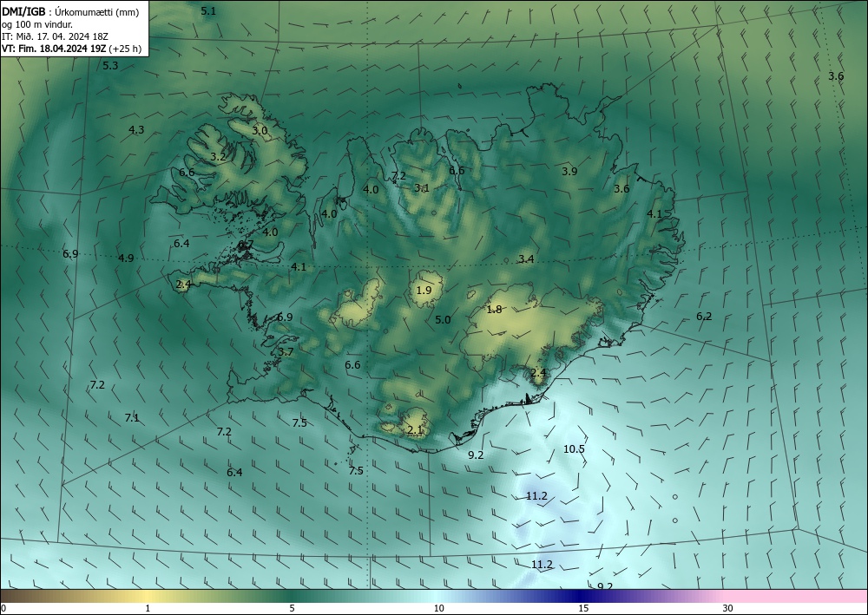Click the 'IT: Mið. 17. 04. 2024 18Z' line
The width and height of the screenshot is (868, 615).
click(x=55, y=36)
